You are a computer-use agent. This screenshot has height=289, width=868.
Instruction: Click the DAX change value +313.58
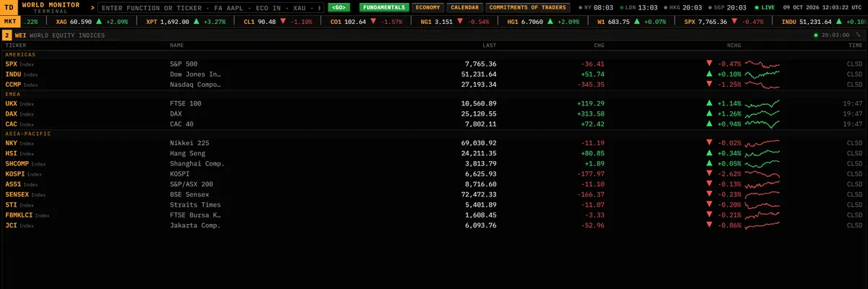pyautogui.click(x=590, y=113)
